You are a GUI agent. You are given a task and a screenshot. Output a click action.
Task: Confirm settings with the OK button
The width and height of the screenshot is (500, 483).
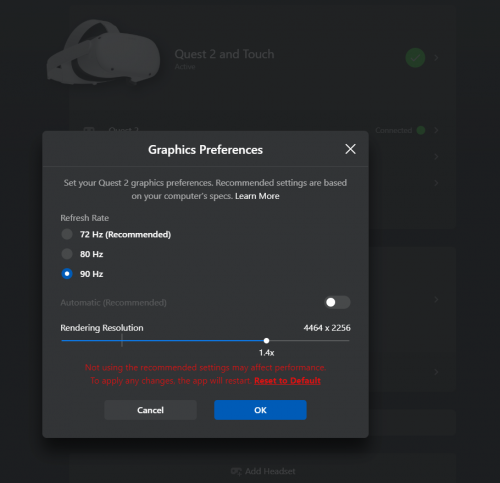tap(260, 410)
